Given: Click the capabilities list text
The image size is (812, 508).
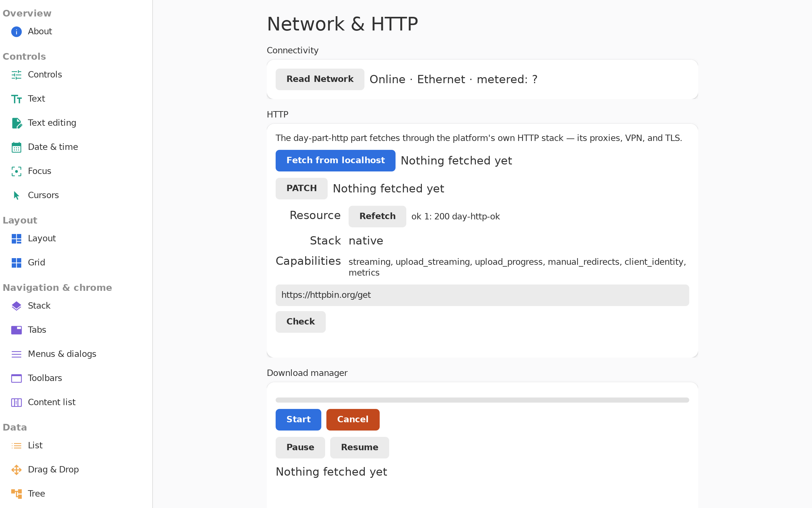Looking at the screenshot, I should point(517,267).
